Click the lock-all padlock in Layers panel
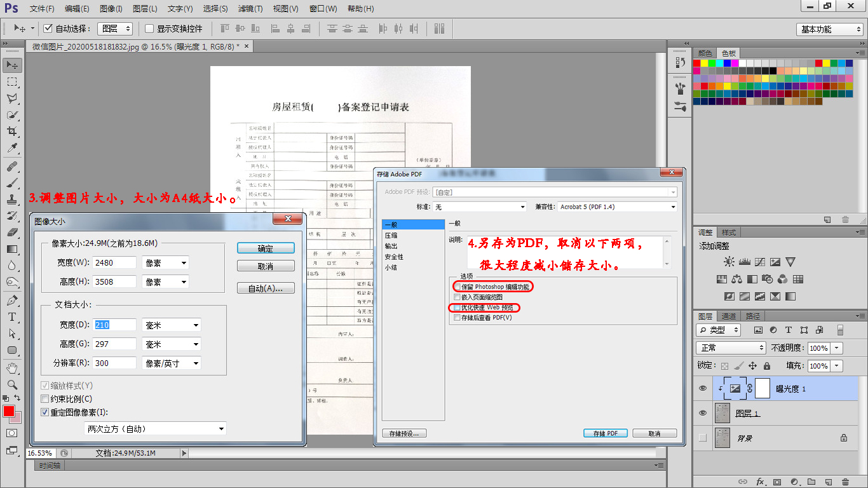Screen dimensions: 868x488 [x=767, y=366]
